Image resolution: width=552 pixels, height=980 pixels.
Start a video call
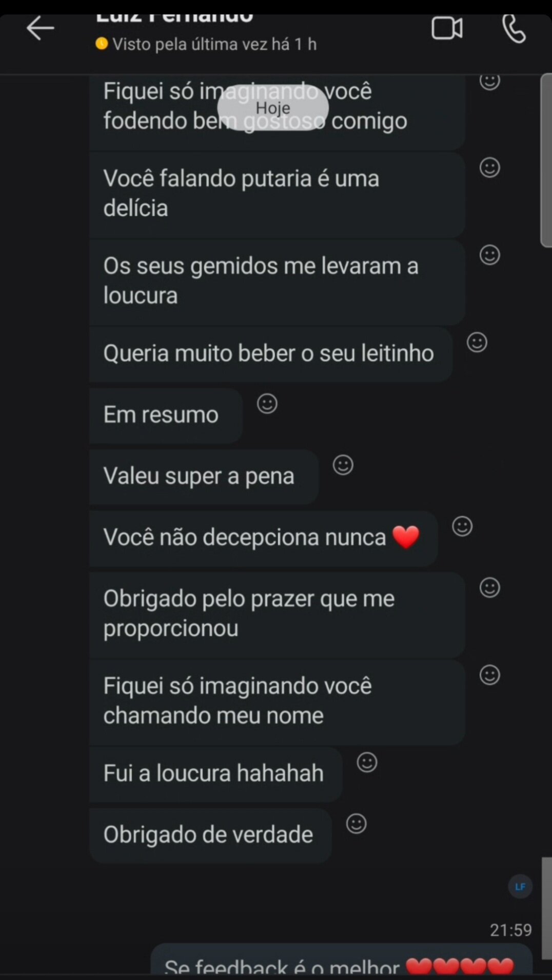[x=447, y=28]
